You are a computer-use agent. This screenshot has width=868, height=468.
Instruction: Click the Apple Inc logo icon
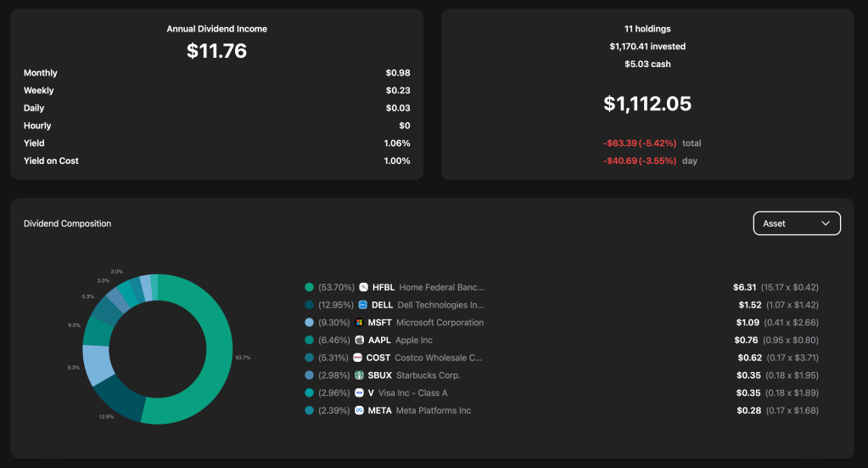point(360,340)
